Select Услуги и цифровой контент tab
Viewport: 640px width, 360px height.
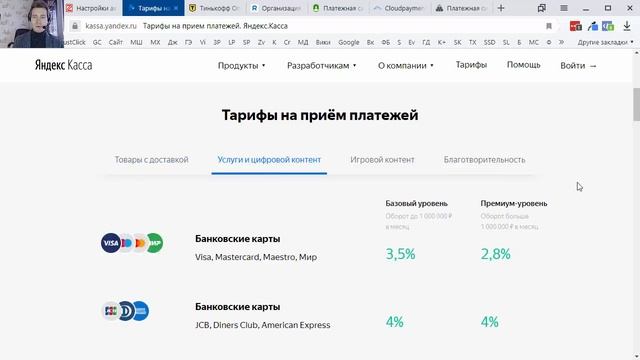tap(269, 160)
